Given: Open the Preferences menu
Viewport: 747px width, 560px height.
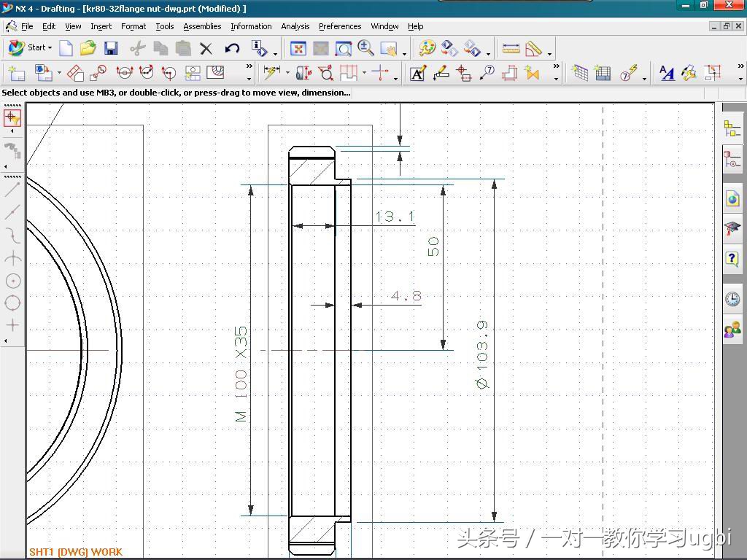Looking at the screenshot, I should pyautogui.click(x=339, y=26).
